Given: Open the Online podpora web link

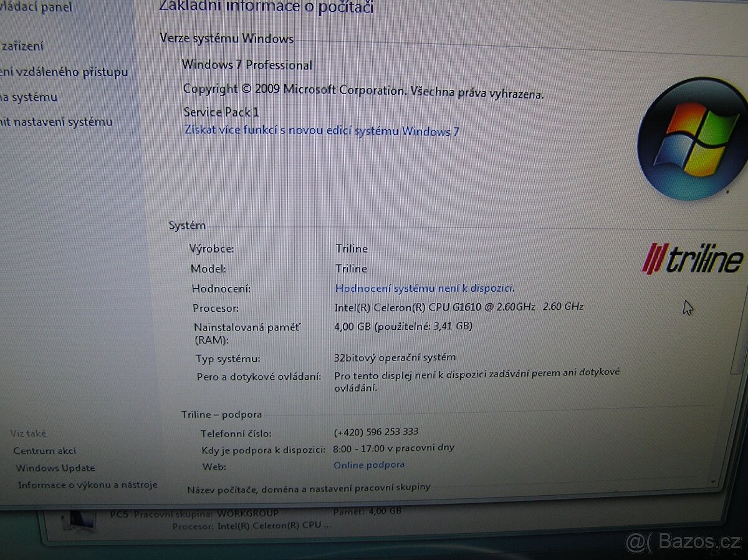Looking at the screenshot, I should [x=369, y=465].
